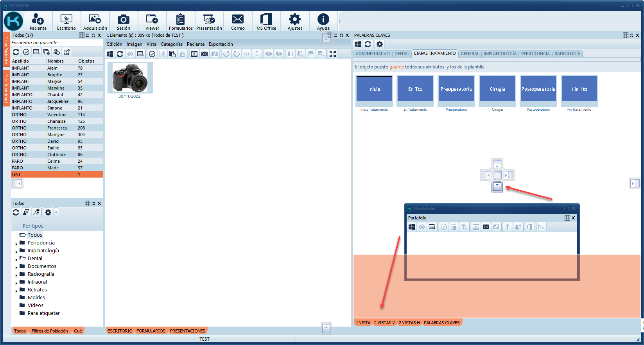Open the Adquisición module
The image size is (644, 345).
tap(95, 22)
